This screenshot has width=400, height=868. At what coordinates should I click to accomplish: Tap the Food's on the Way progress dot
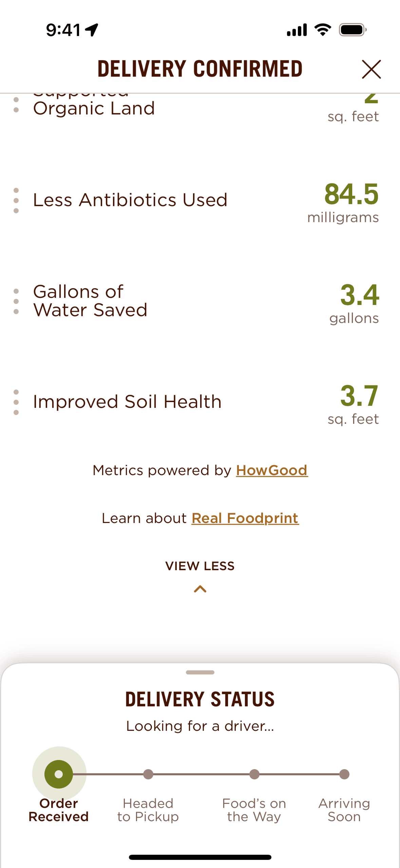(x=254, y=774)
